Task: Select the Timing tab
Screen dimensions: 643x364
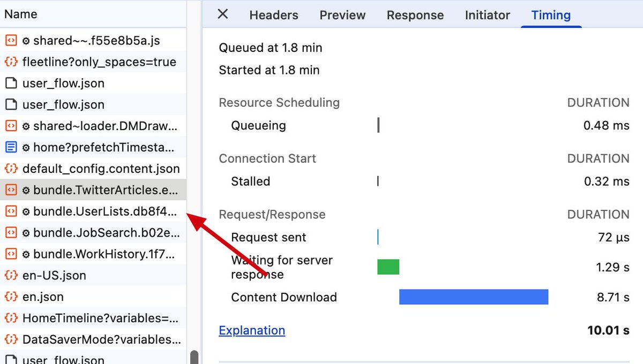Action: tap(551, 15)
